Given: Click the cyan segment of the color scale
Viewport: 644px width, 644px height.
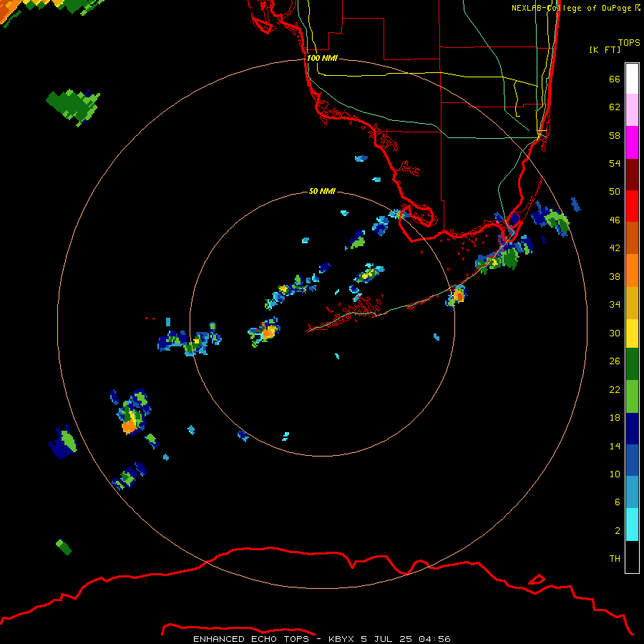Looking at the screenshot, I should click(x=632, y=525).
